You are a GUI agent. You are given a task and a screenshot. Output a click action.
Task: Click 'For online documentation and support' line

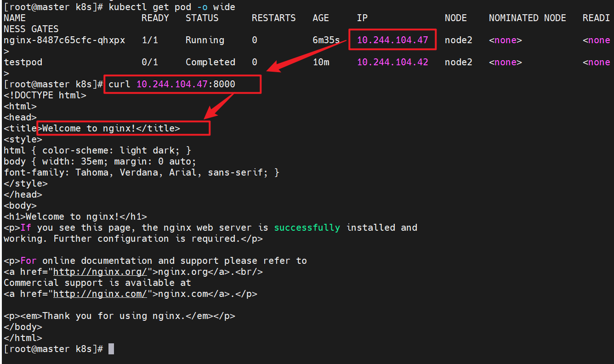pos(155,261)
